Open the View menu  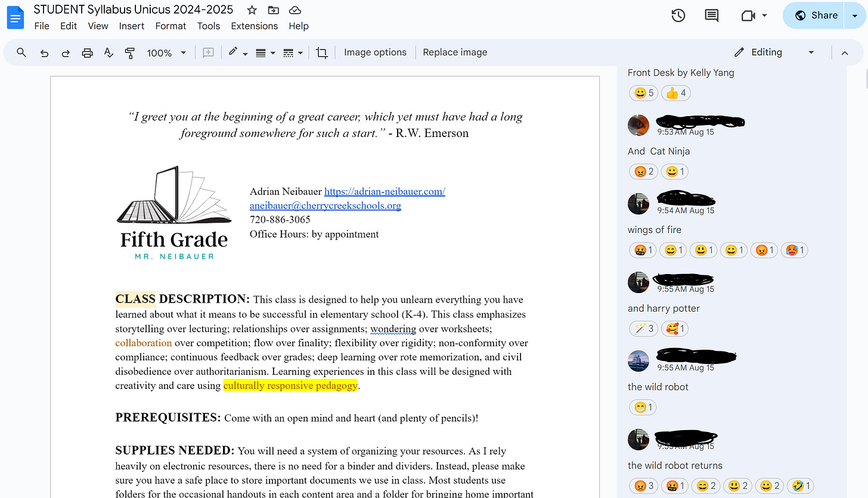pos(98,26)
